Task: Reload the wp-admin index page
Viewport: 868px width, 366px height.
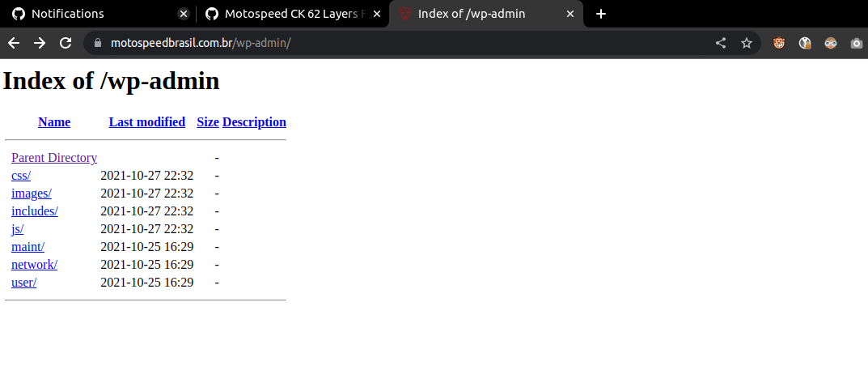Action: (66, 43)
